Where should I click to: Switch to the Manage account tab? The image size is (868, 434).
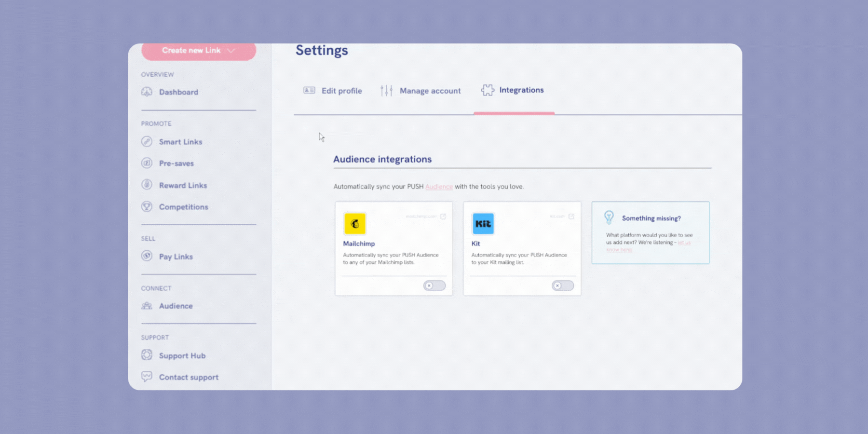pos(420,91)
